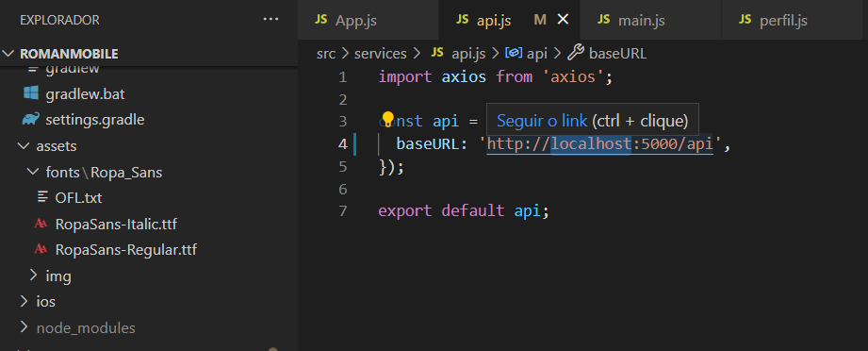The height and width of the screenshot is (351, 868).
Task: Click the M modified indicator on api.js tab
Action: click(540, 20)
